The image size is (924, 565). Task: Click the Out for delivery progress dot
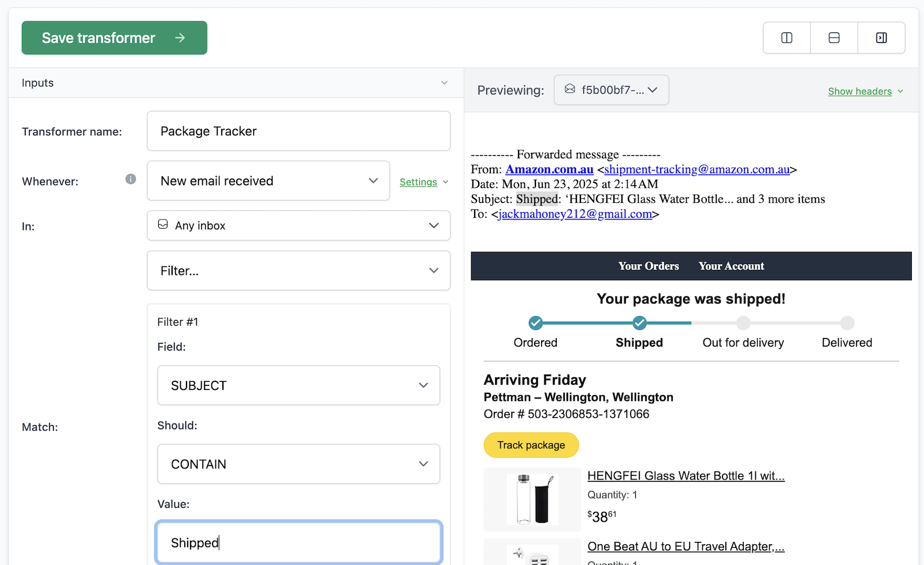743,323
